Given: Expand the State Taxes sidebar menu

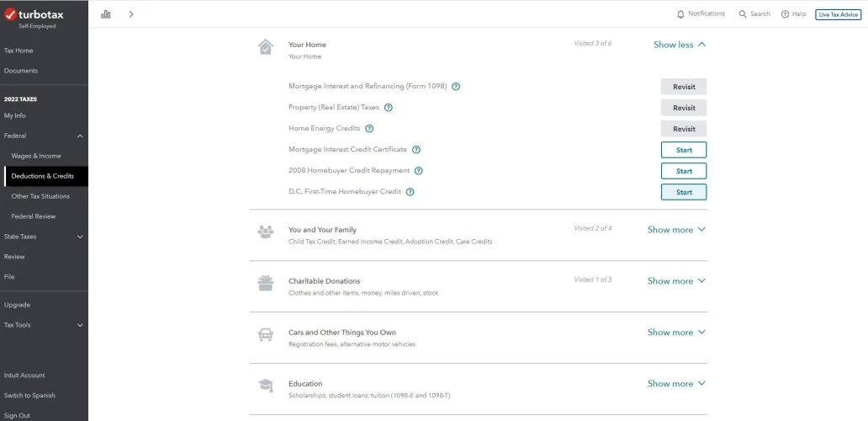Looking at the screenshot, I should point(80,237).
